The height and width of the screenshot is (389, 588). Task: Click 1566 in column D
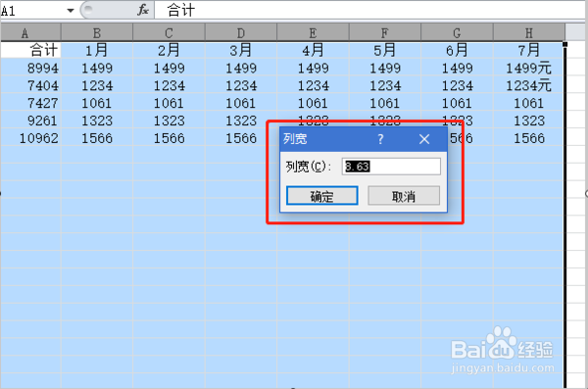[241, 138]
